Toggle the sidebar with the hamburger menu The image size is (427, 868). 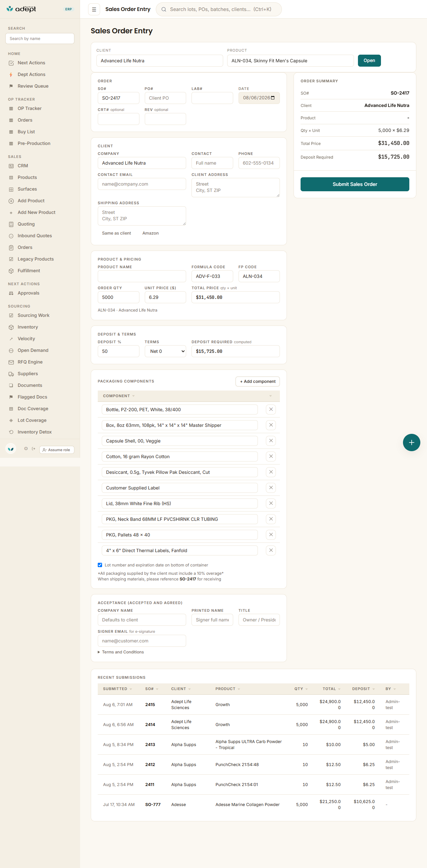point(94,9)
